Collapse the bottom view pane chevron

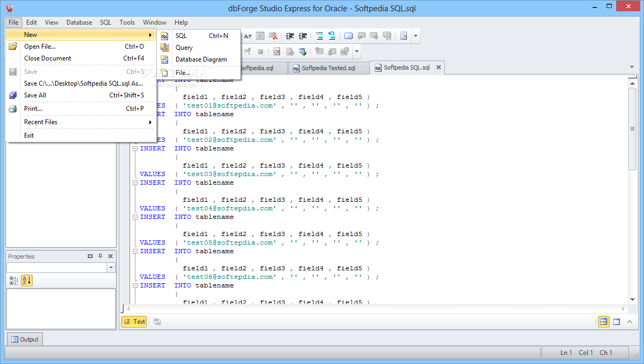(x=630, y=322)
